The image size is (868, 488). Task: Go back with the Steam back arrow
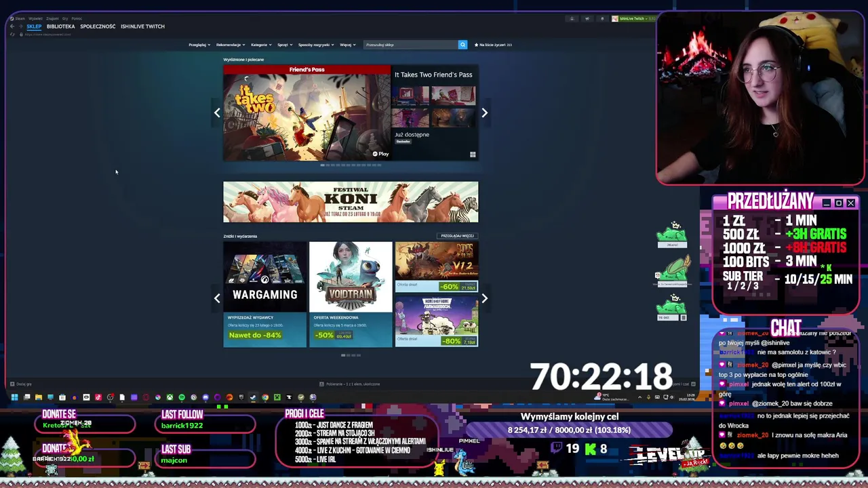click(x=12, y=26)
